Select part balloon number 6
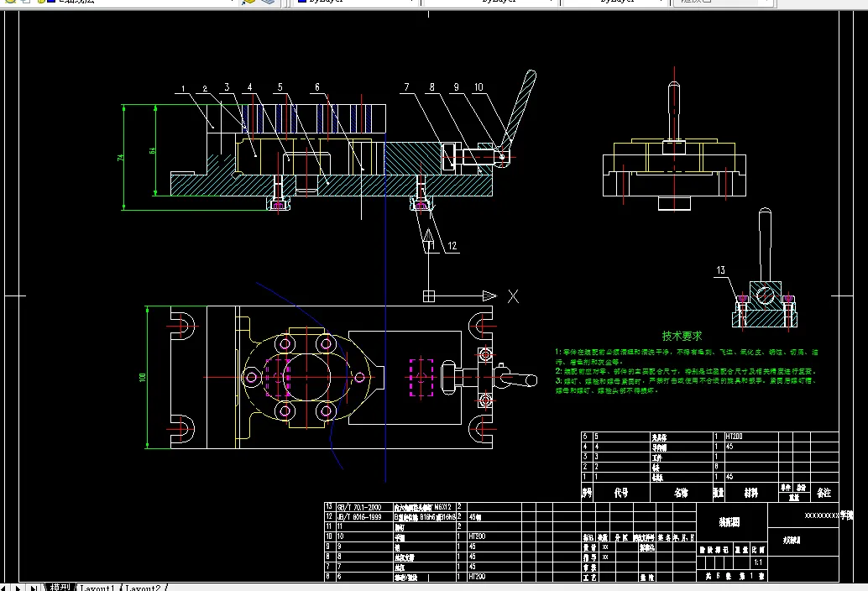The width and height of the screenshot is (868, 591). (x=317, y=86)
